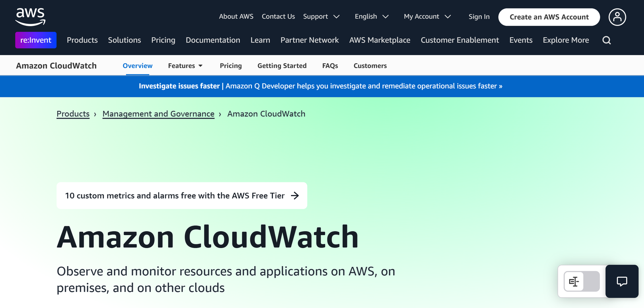
Task: Open the Learn menu
Action: point(260,40)
